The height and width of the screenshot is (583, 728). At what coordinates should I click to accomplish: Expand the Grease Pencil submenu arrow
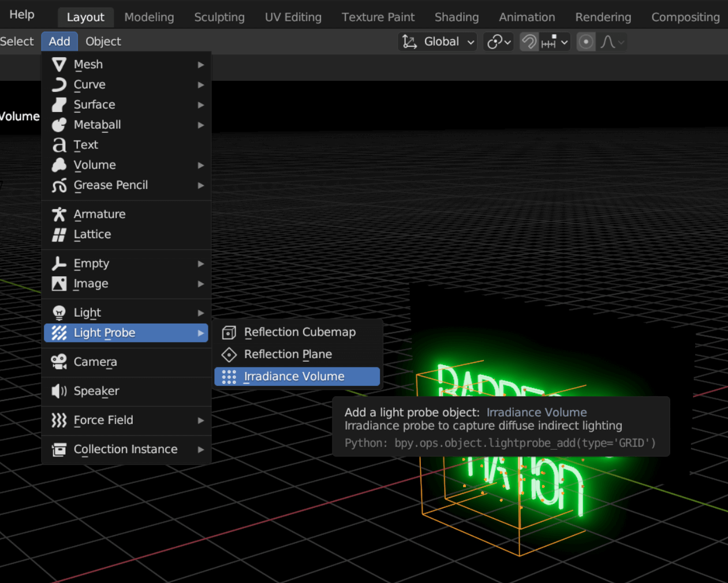(x=201, y=185)
